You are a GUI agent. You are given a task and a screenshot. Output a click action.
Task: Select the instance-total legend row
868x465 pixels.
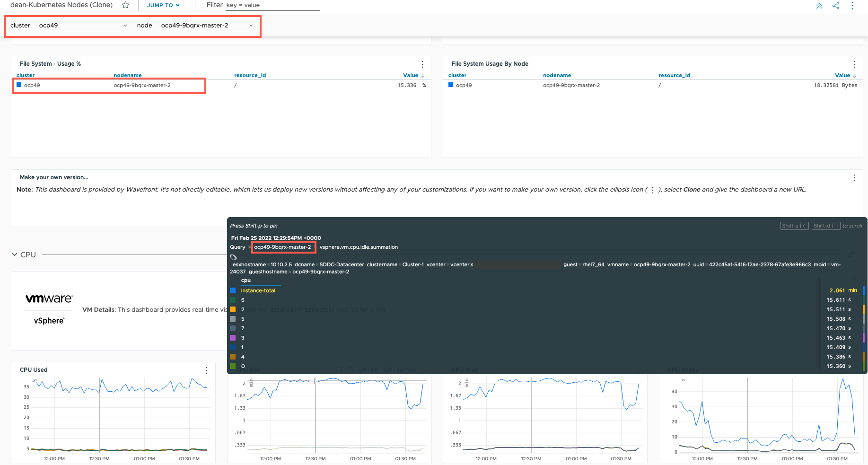(x=546, y=290)
